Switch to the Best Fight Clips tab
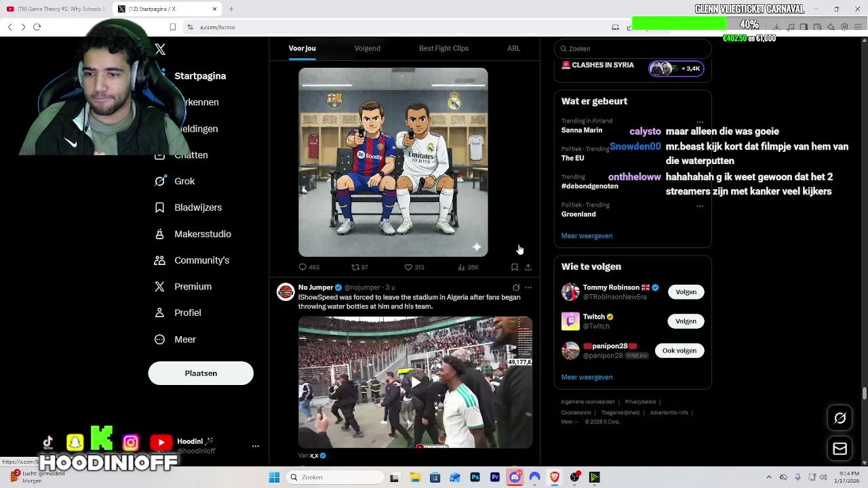This screenshot has height=488, width=868. (x=444, y=48)
